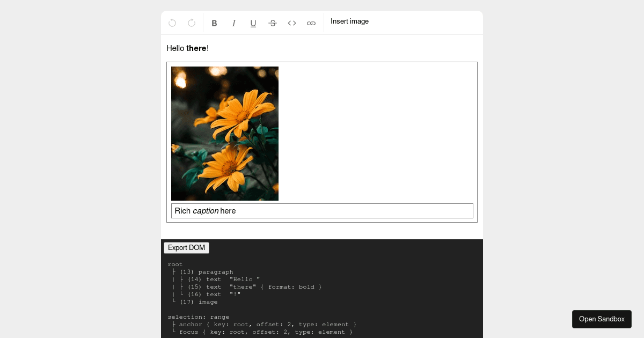Toggle inline code formatting

[291, 23]
